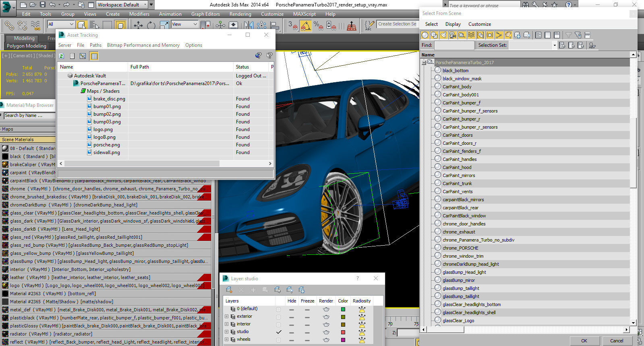Viewport: 644px width, 346px height.
Task: Click Select Highlighted Objects and Layers icon
Action: (277, 290)
